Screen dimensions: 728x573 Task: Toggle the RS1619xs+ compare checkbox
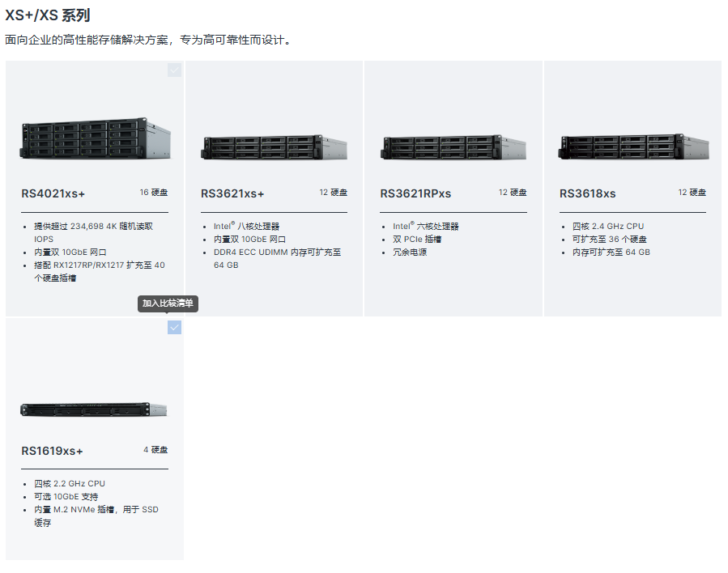pyautogui.click(x=174, y=328)
